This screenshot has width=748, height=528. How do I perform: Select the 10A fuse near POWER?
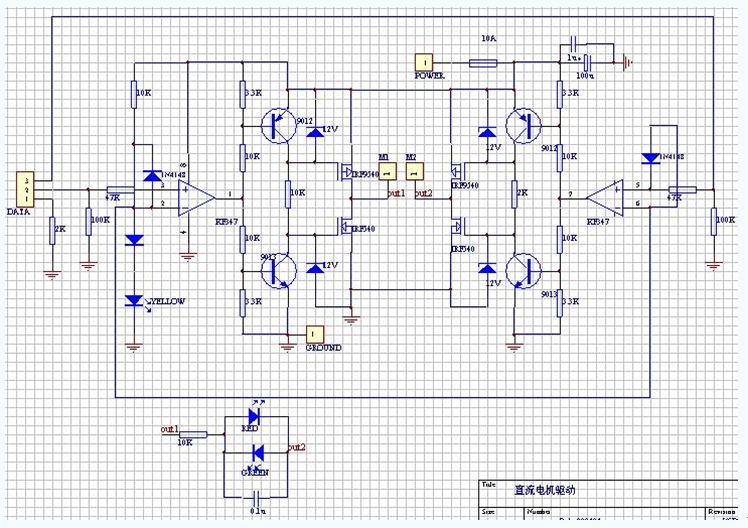[482, 62]
